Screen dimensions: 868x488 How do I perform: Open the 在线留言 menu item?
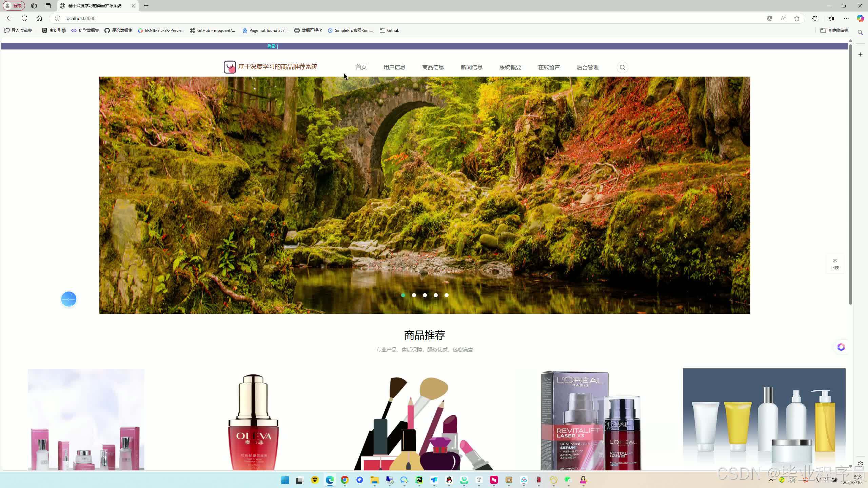point(549,67)
